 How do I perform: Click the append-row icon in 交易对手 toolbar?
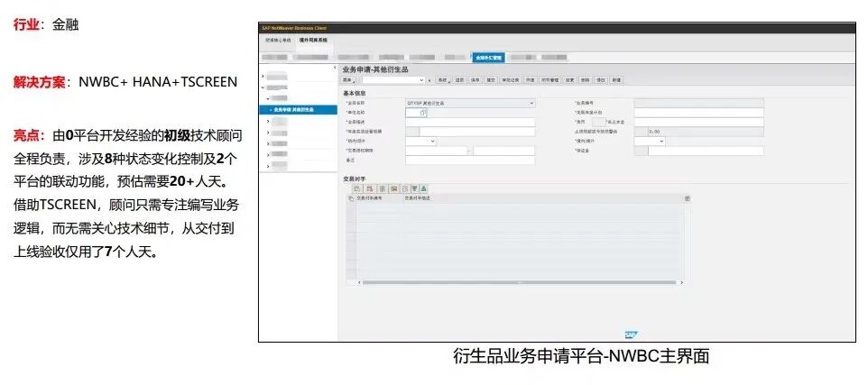(x=357, y=189)
